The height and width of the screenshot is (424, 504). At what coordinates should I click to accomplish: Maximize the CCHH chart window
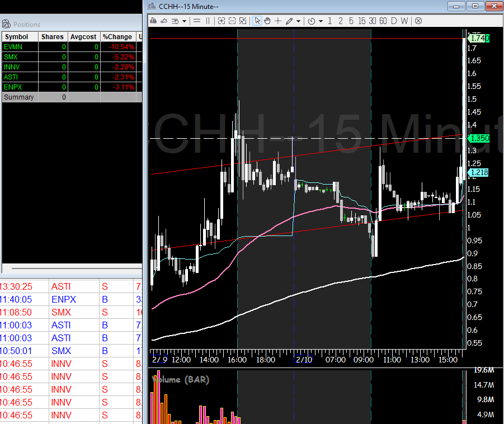point(475,6)
